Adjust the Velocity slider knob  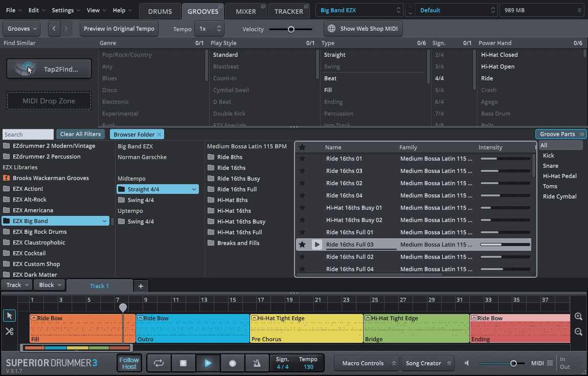(x=291, y=29)
